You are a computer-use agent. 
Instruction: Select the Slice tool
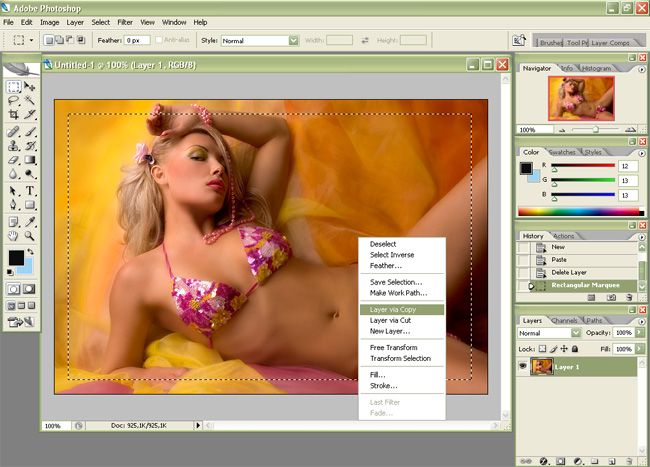[x=29, y=114]
